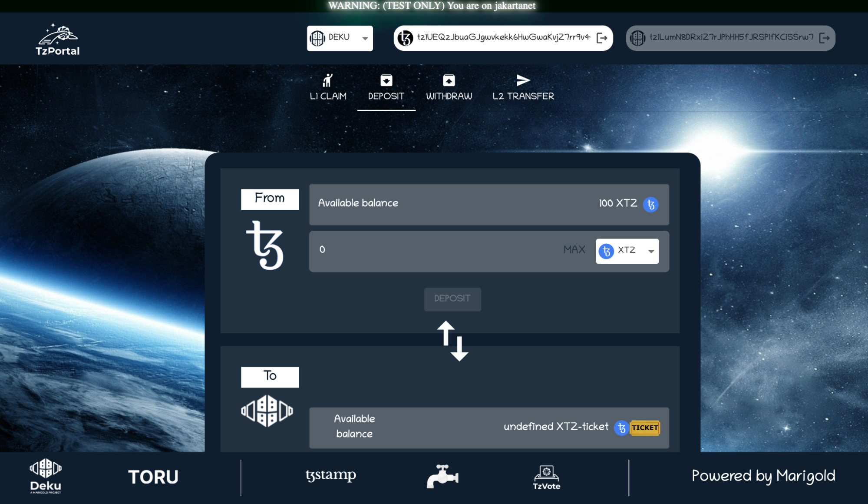Visit the tzstamp footer link
Screen dimensions: 868x504
pos(330,475)
